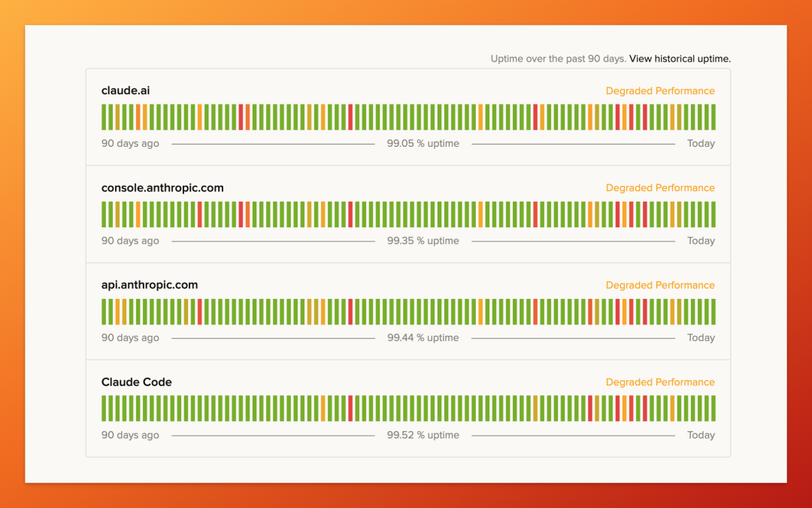812x508 pixels.
Task: Select today's bar in api.anthropic.com uptime chart
Action: click(714, 312)
